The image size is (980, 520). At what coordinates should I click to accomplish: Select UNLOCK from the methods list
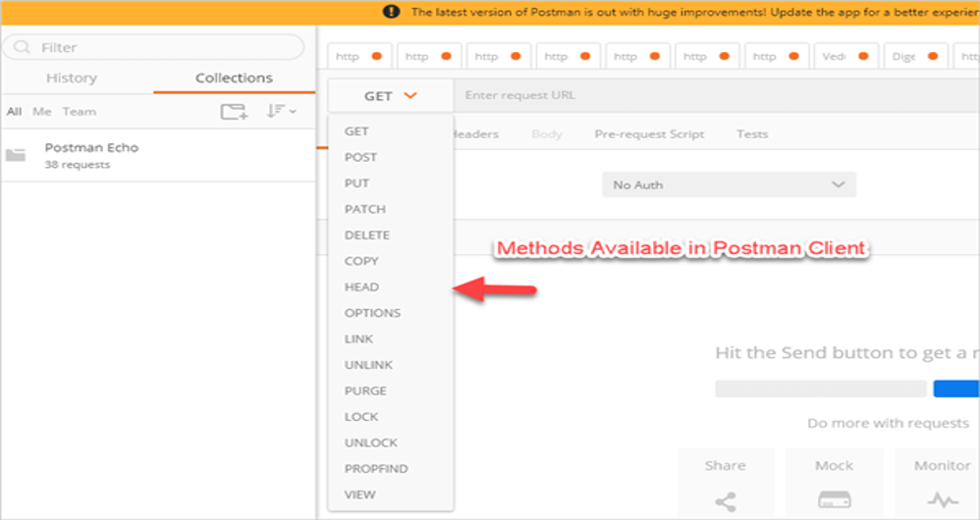coord(371,442)
